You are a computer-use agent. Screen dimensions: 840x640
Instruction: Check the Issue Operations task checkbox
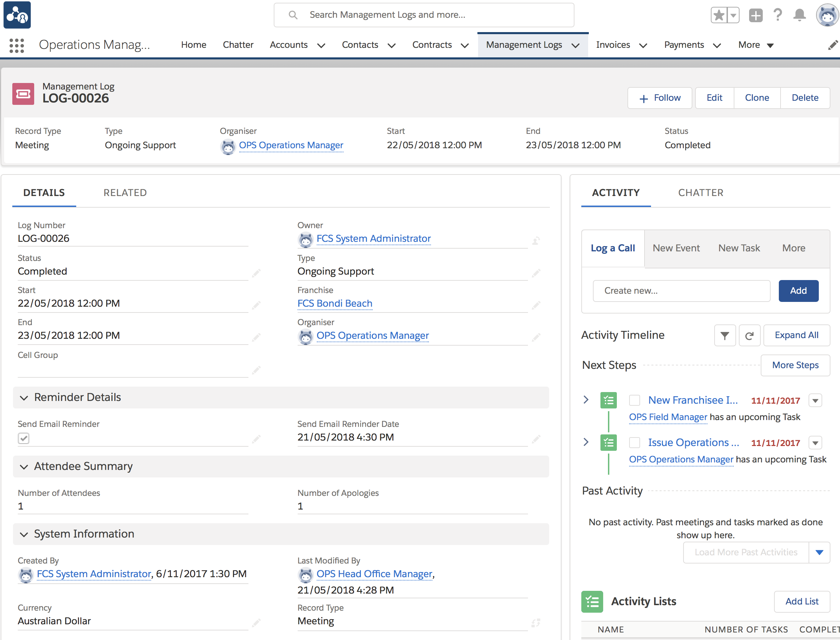pyautogui.click(x=634, y=443)
